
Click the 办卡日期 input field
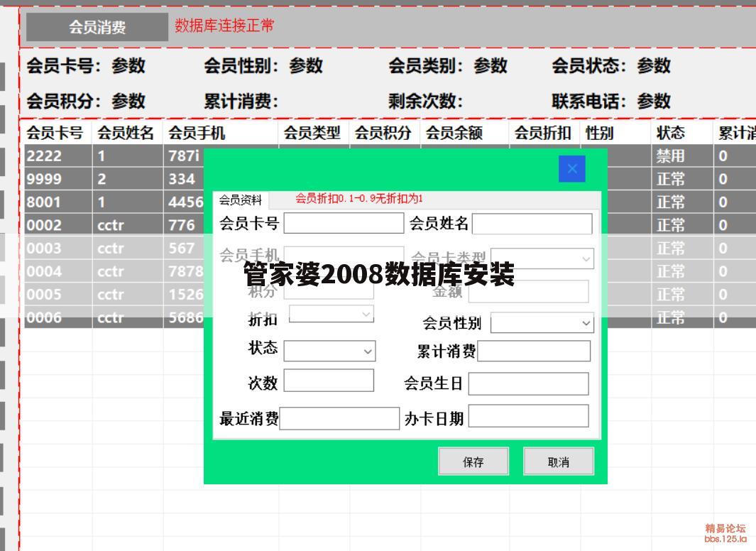pos(528,416)
